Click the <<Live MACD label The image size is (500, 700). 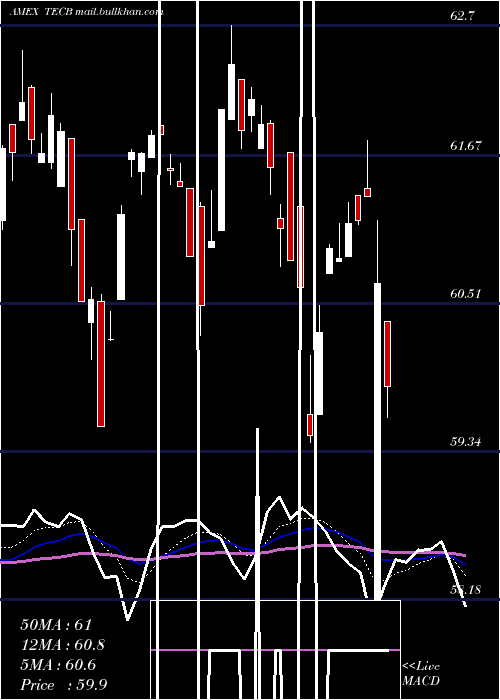[421, 673]
